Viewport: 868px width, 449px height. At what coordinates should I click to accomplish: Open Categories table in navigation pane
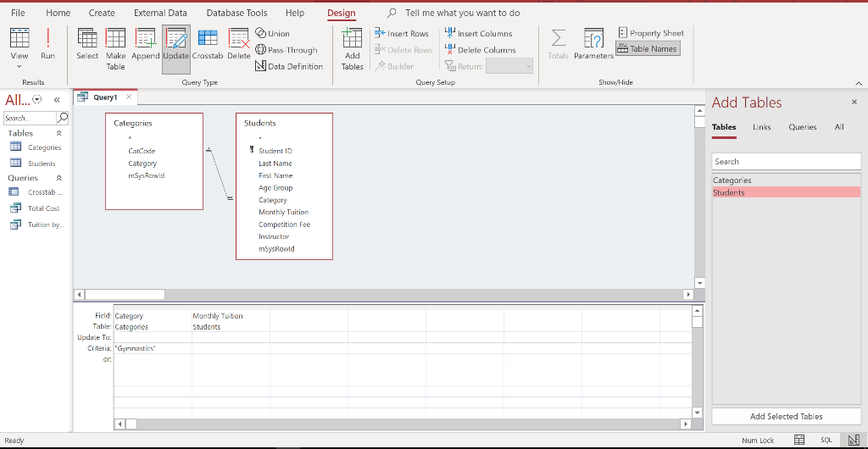36,147
